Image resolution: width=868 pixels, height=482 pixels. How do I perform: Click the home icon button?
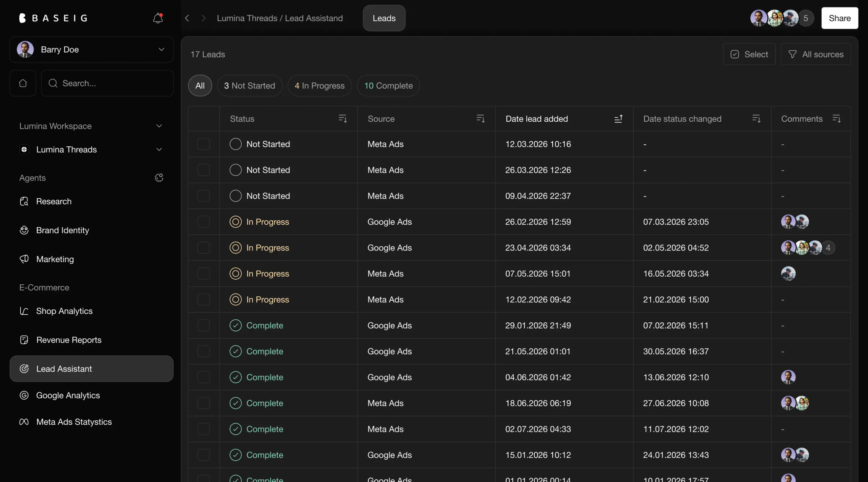(x=23, y=83)
